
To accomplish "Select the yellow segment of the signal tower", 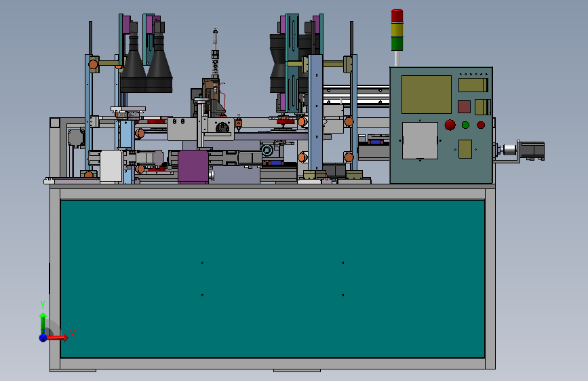I will 397,30.
